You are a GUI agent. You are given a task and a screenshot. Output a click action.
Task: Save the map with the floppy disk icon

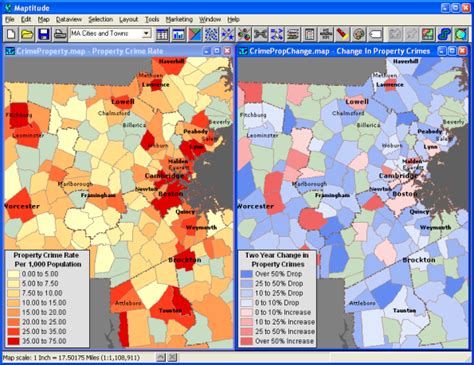coord(44,34)
